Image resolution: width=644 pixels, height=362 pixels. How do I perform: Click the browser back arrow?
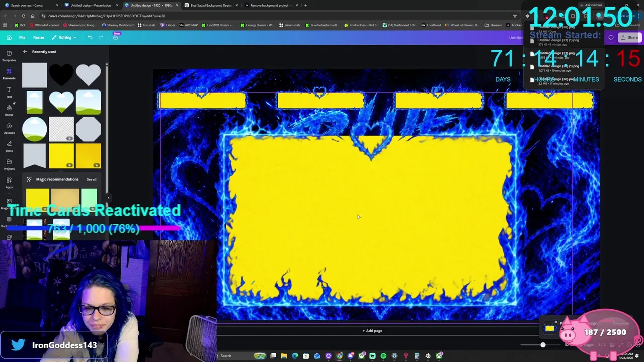pyautogui.click(x=5, y=16)
